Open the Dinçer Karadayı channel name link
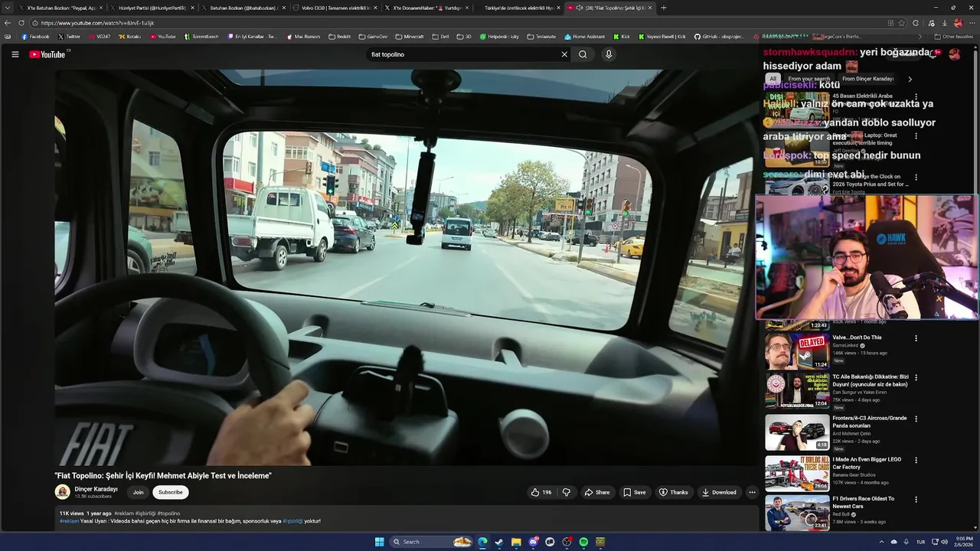Image resolution: width=980 pixels, height=551 pixels. [x=96, y=489]
